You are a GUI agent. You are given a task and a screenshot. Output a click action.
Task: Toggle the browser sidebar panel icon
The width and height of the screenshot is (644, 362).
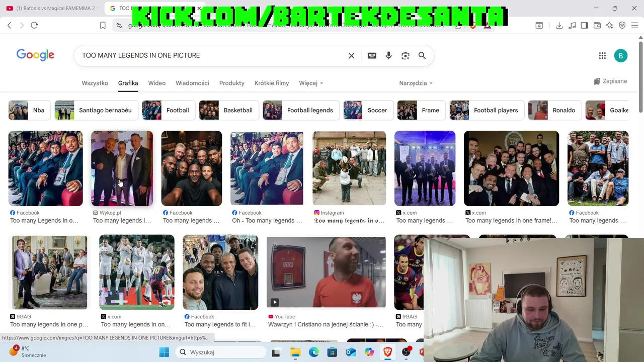click(x=584, y=25)
